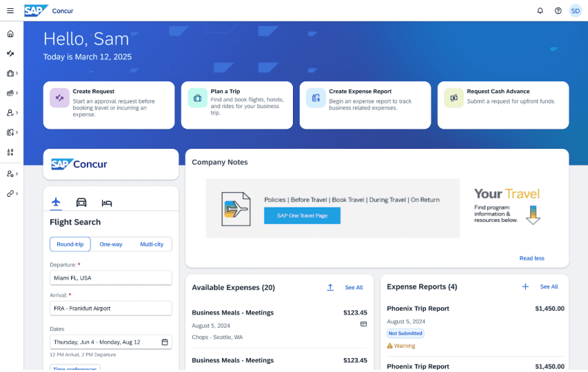Click the Departure field Miami FL, USA

click(111, 278)
